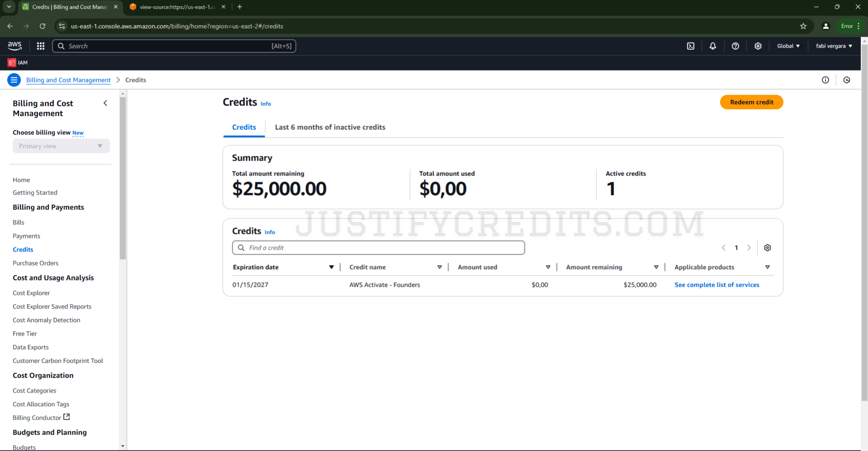868x451 pixels.
Task: Switch to Last 6 months of inactive credits tab
Action: (330, 128)
